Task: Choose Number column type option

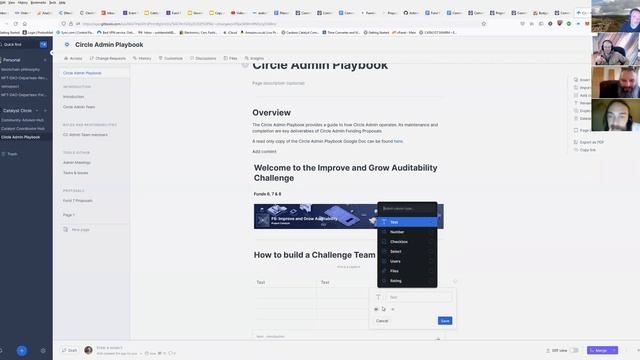Action: click(x=407, y=232)
